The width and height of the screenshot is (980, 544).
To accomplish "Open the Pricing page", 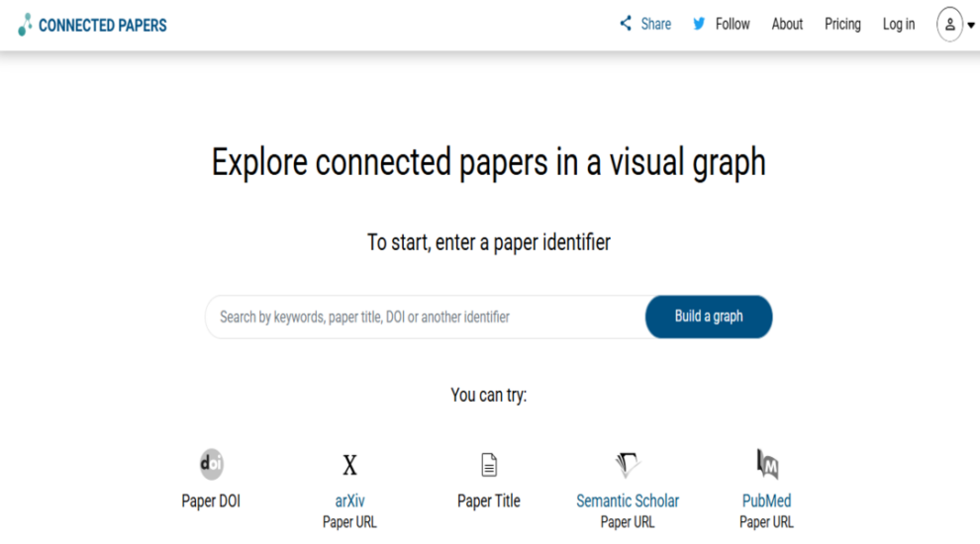I will [842, 25].
